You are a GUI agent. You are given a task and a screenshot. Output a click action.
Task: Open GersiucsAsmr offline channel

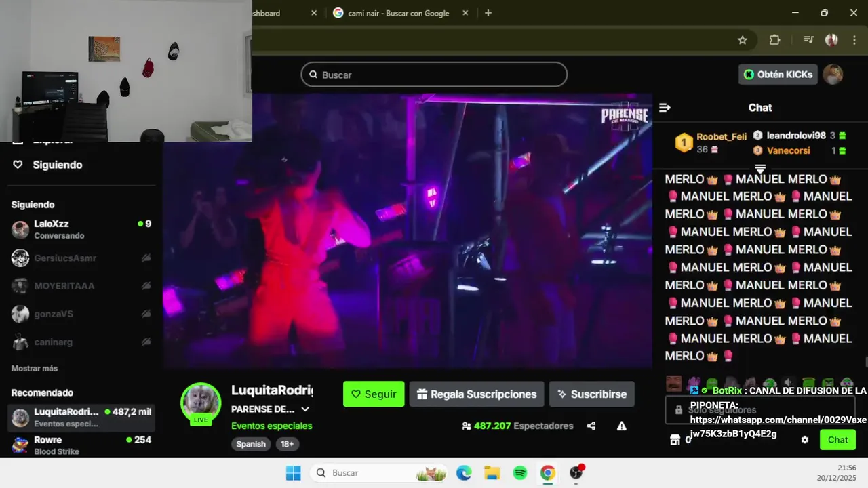click(81, 258)
